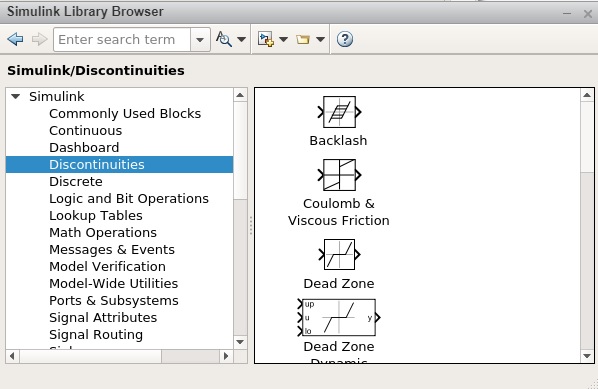
Task: Select Logic and Bit Operations library
Action: 129,199
